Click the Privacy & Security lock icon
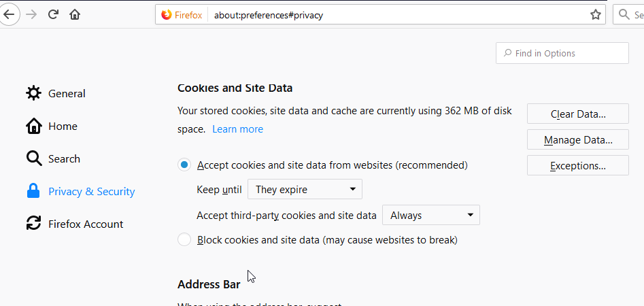Image resolution: width=644 pixels, height=306 pixels. (x=33, y=191)
